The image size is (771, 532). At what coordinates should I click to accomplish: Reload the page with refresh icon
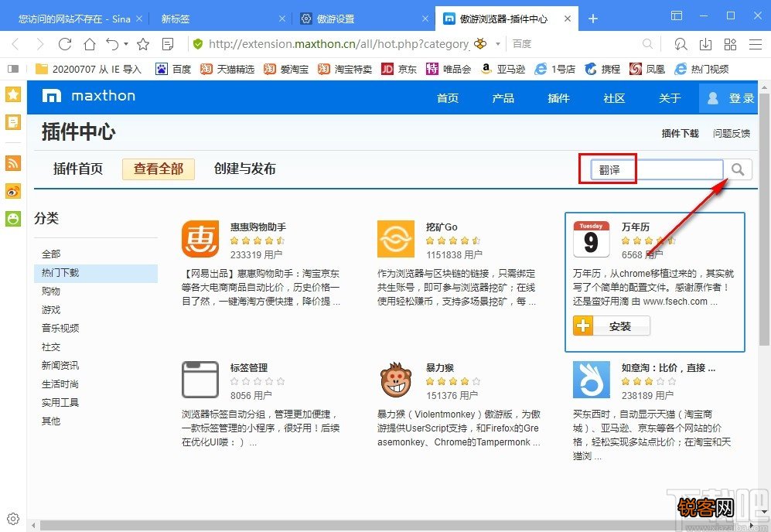point(65,44)
